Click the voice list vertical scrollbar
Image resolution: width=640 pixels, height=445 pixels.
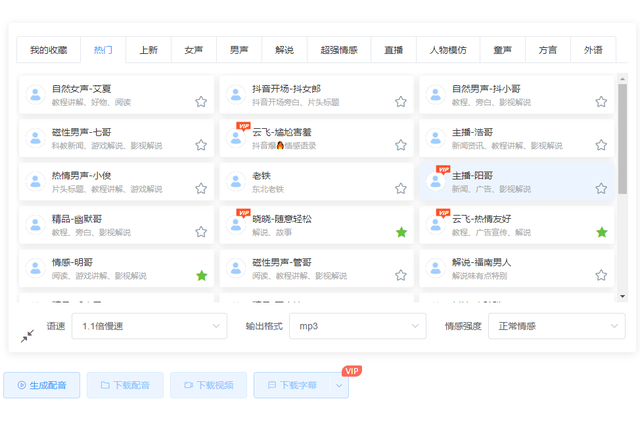point(622,130)
